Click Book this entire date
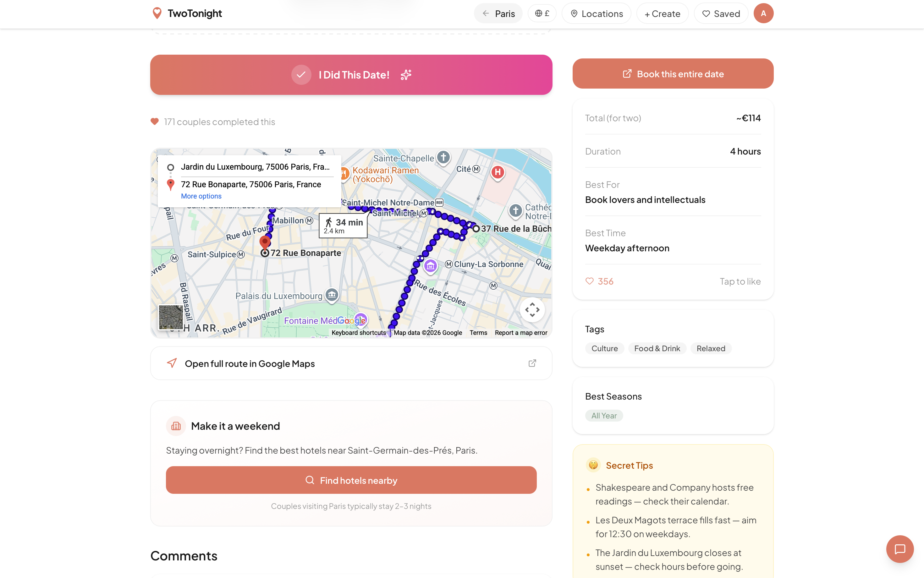The height and width of the screenshot is (578, 924). coord(673,74)
